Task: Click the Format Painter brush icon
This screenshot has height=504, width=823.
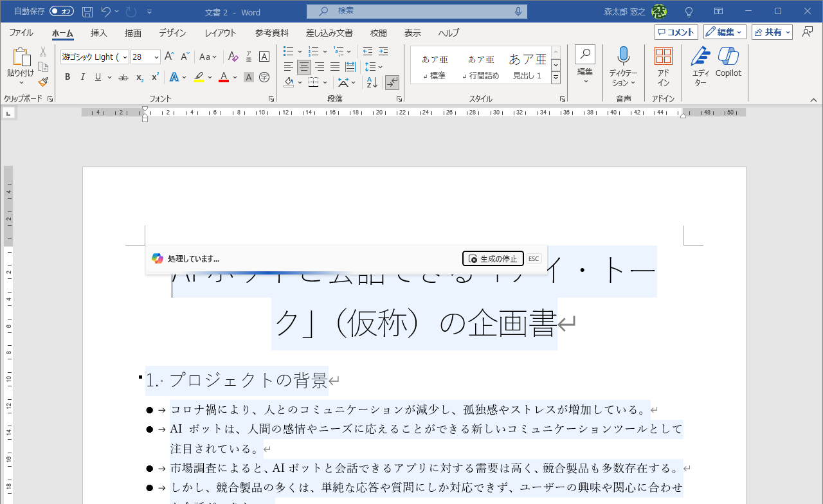Action: tap(42, 82)
